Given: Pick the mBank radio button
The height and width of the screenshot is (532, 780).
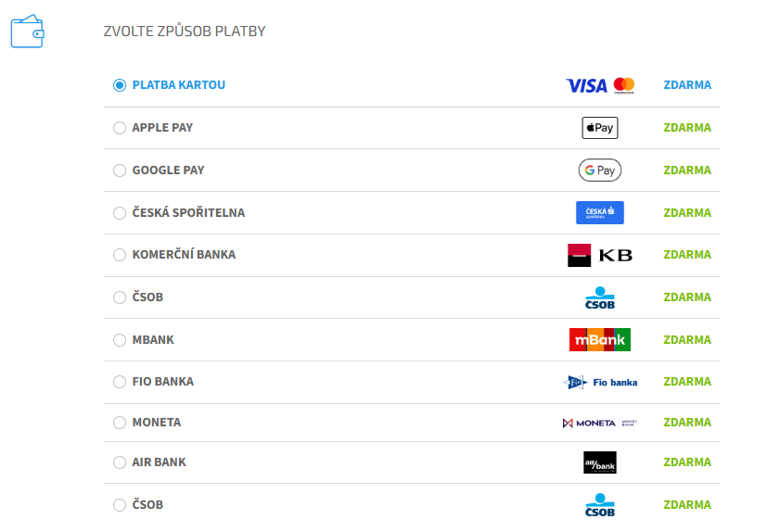Looking at the screenshot, I should coord(120,340).
